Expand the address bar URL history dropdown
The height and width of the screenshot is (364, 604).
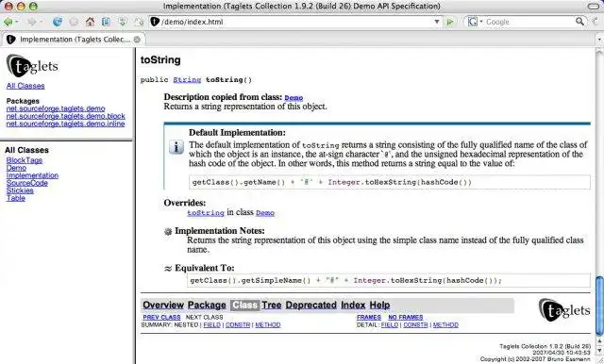click(437, 22)
